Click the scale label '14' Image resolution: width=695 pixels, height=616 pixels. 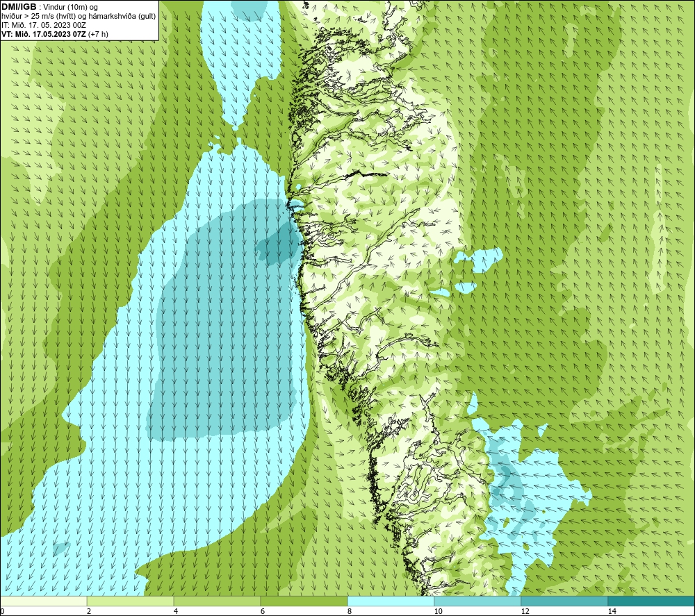coord(612,611)
